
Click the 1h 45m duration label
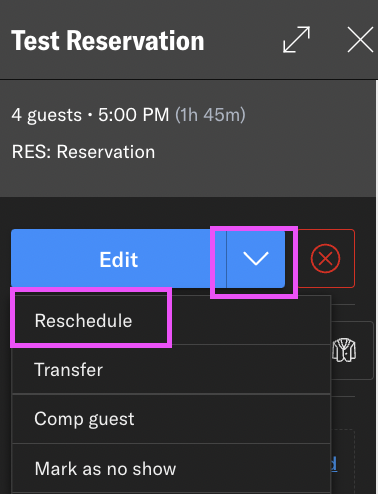211,115
